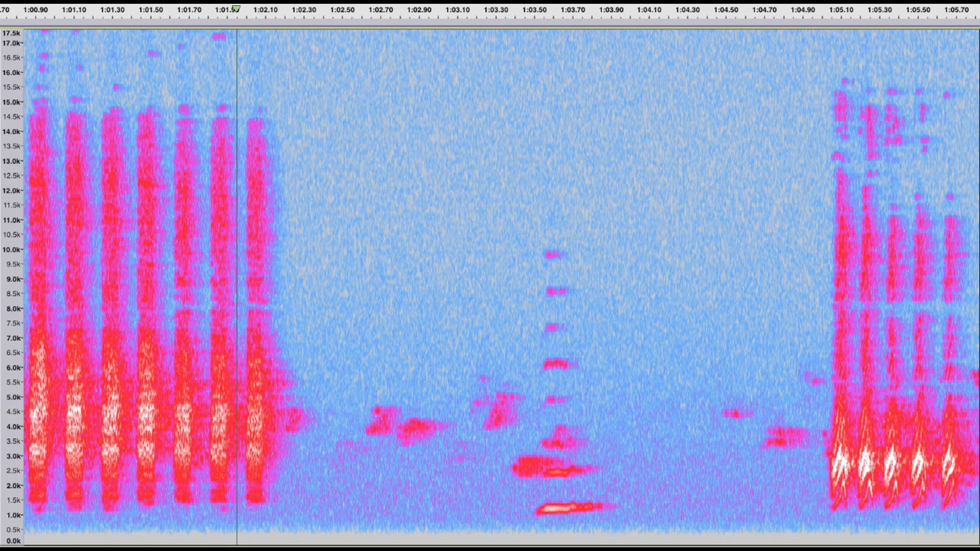Click the 17.5k label on frequency scale
Viewport: 980px width, 551px height.
tap(11, 33)
